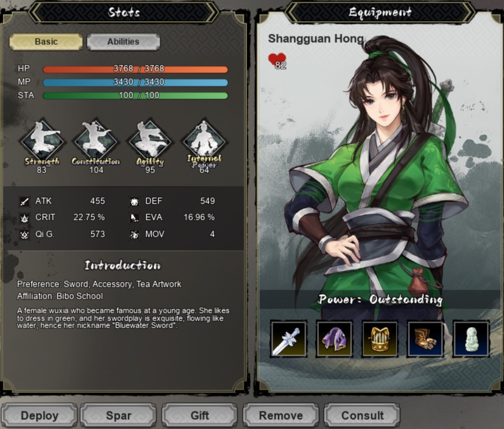
Task: Select the purple robe equipment slot
Action: (334, 339)
